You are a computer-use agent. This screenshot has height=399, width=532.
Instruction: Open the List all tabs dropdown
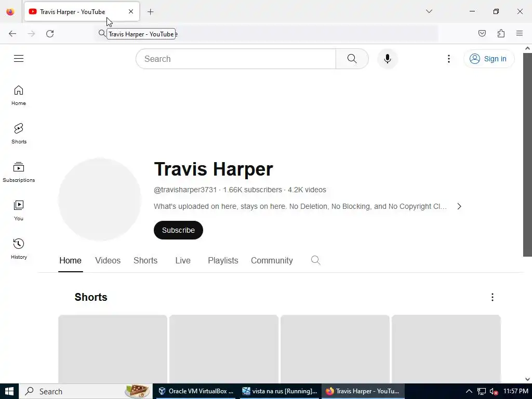[429, 11]
